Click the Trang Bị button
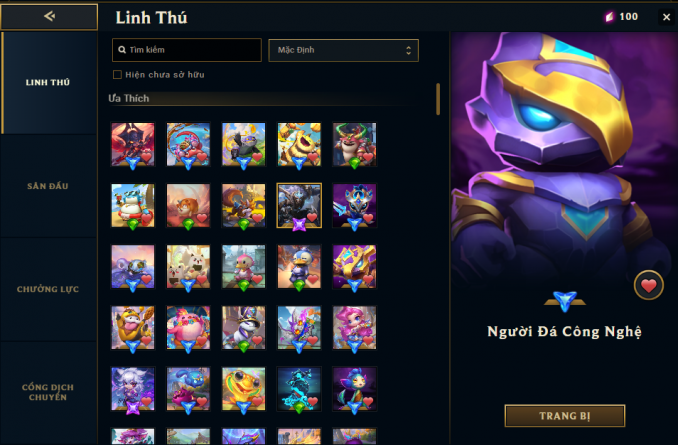This screenshot has height=445, width=678. [x=565, y=416]
